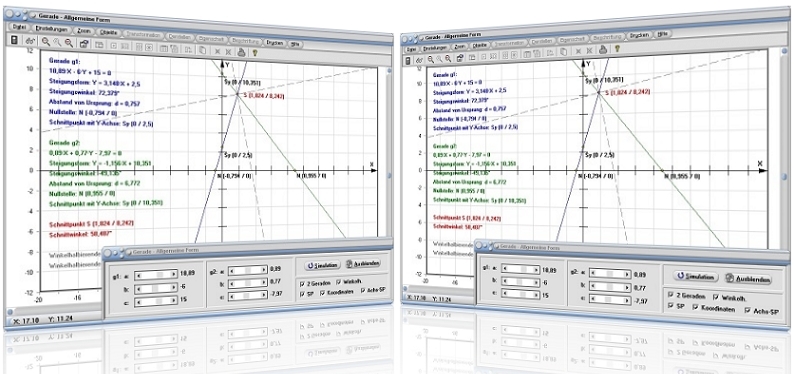Toggle the 'Winkelh.' checkbox in right panel

(x=716, y=297)
